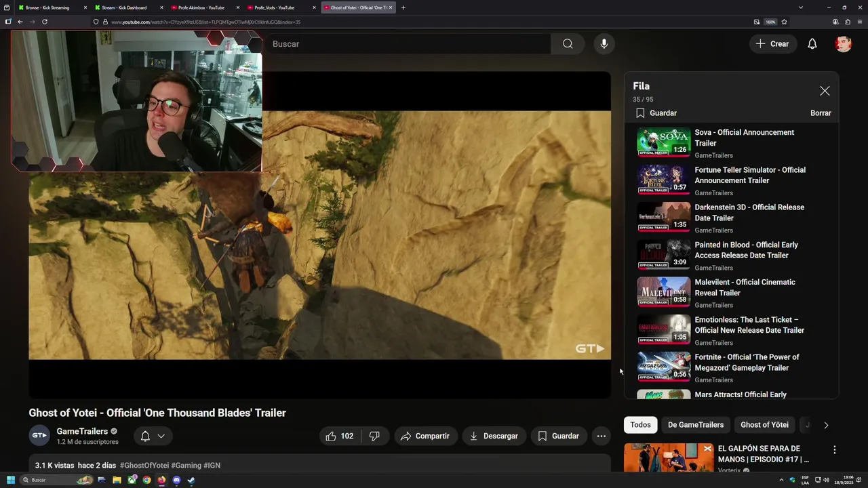Viewport: 868px width, 488px height.
Task: Go back with browser back arrow
Action: (x=20, y=22)
